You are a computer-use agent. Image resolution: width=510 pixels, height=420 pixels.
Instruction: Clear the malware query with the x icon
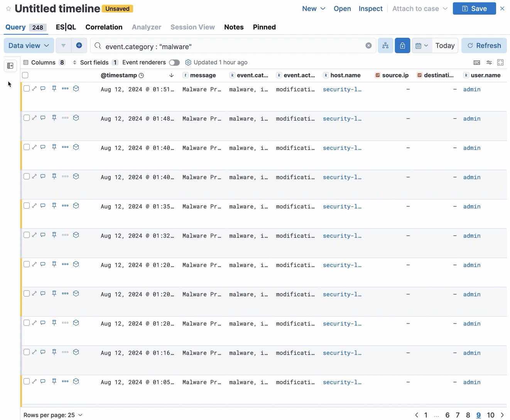368,45
